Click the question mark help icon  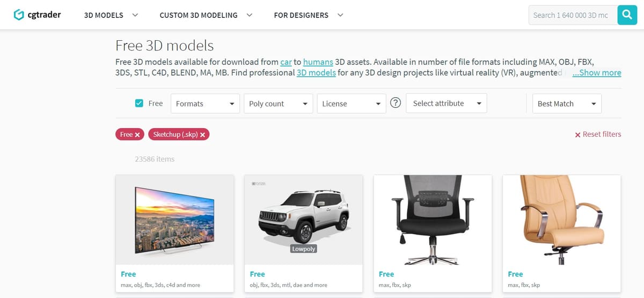pos(396,103)
